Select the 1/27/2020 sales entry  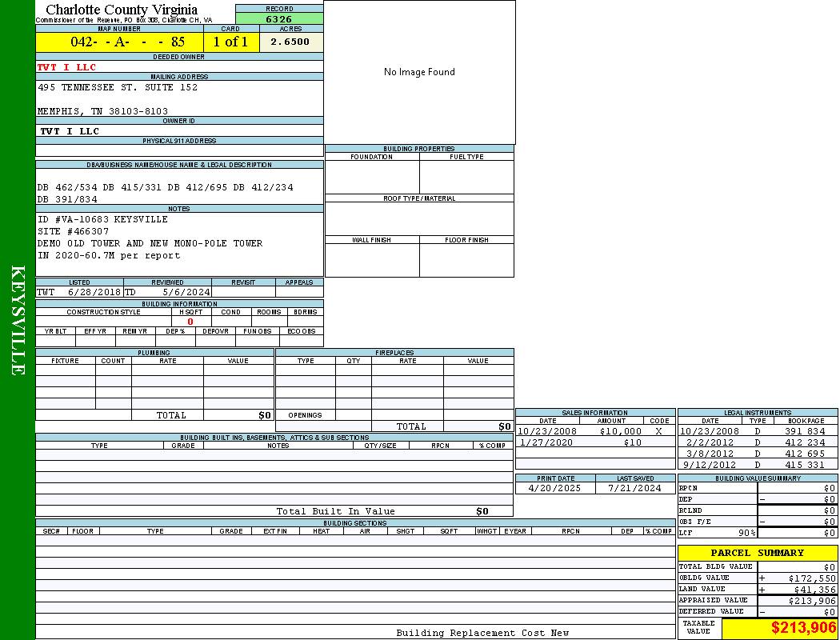[x=594, y=442]
